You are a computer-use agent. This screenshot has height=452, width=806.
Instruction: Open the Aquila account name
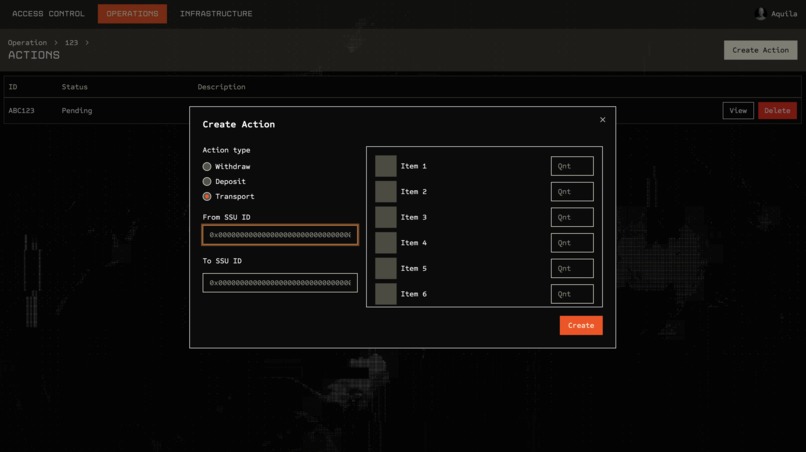point(784,14)
